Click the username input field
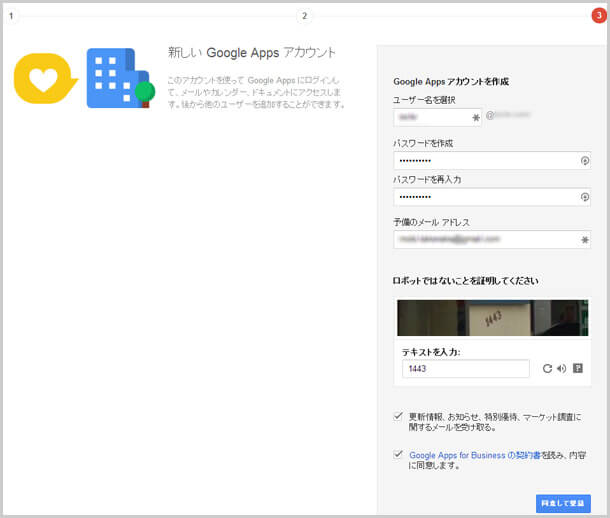This screenshot has width=610, height=518. (438, 117)
